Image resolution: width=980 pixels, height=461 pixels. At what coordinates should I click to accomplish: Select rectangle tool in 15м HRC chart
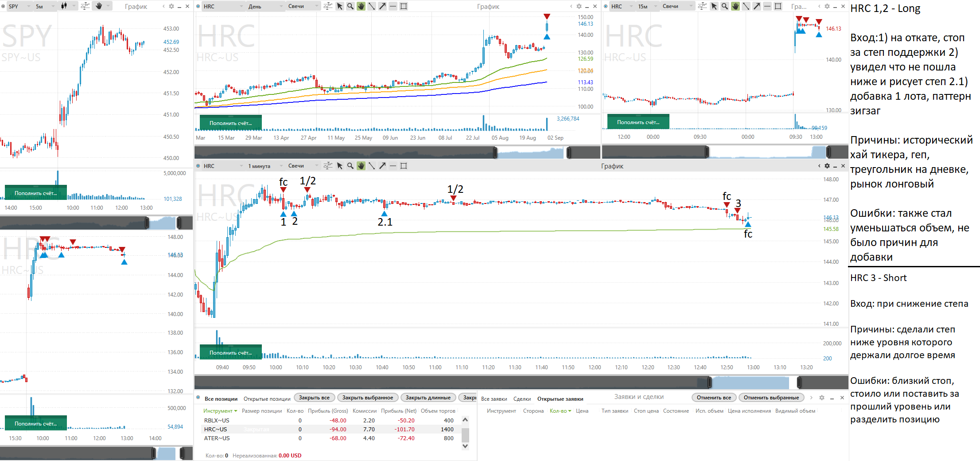pyautogui.click(x=778, y=6)
